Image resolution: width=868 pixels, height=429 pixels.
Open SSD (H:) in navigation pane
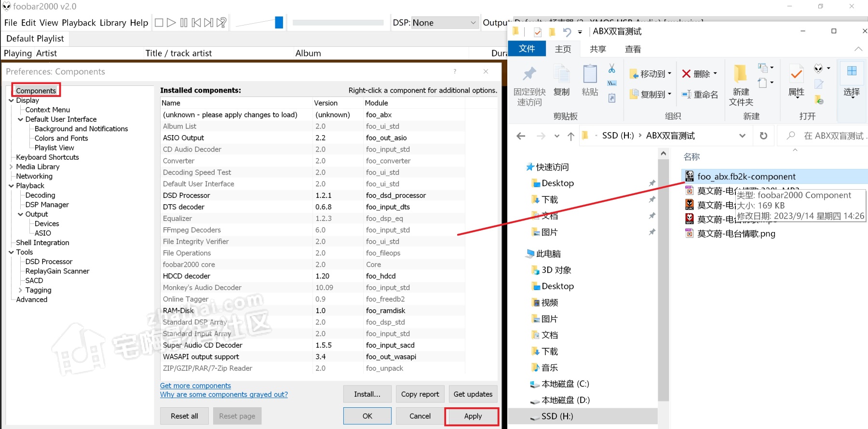click(x=557, y=416)
